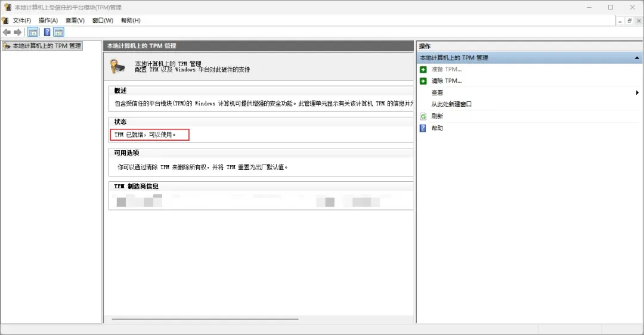This screenshot has width=644, height=335.
Task: Open the 帮助(H) menu
Action: coord(131,20)
